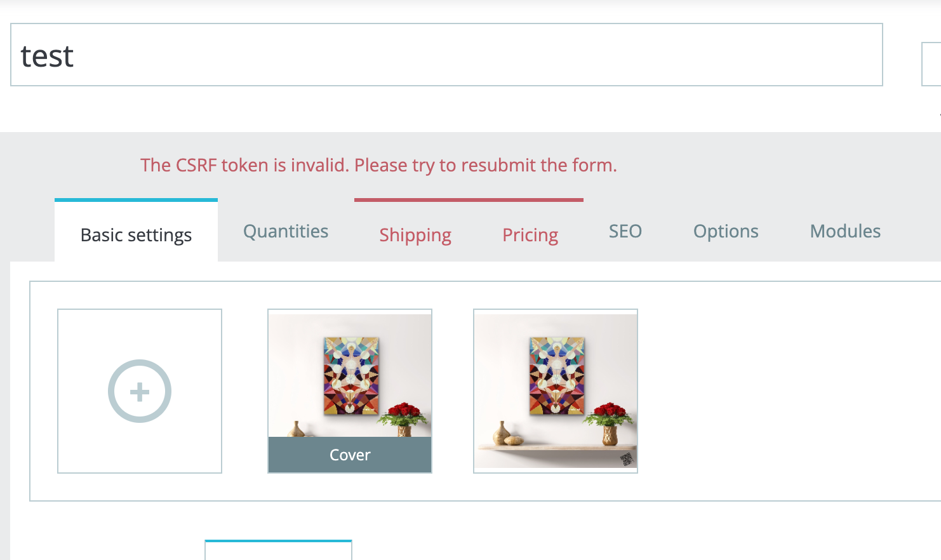Focus the product name field containing test

(x=446, y=55)
